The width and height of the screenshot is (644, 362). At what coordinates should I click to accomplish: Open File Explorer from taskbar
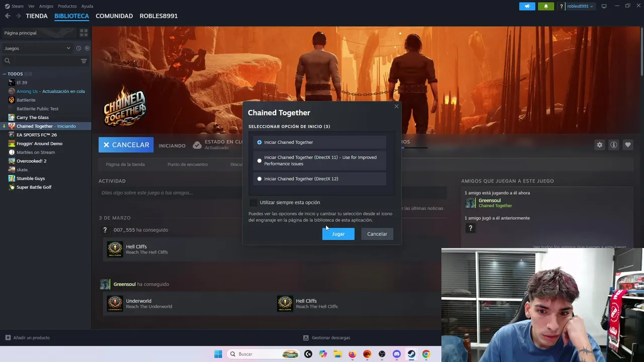338,354
